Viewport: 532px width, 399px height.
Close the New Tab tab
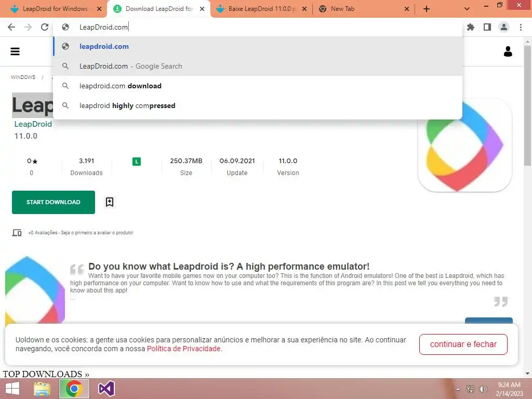pos(407,9)
